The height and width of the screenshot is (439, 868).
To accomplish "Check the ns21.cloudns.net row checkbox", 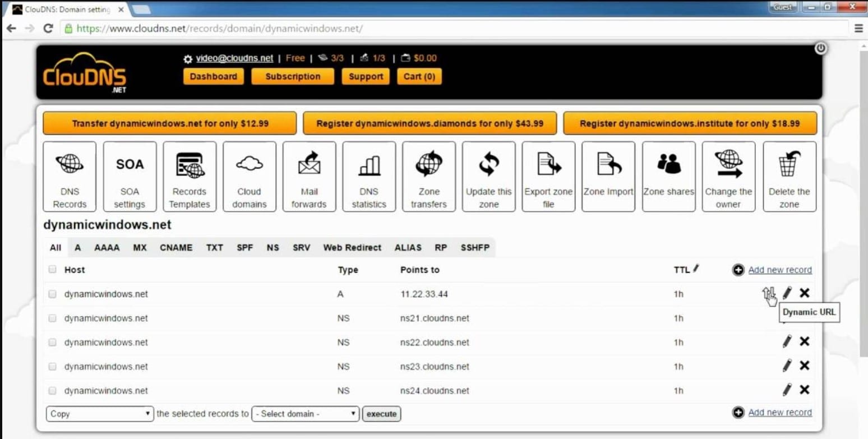I will click(x=53, y=318).
